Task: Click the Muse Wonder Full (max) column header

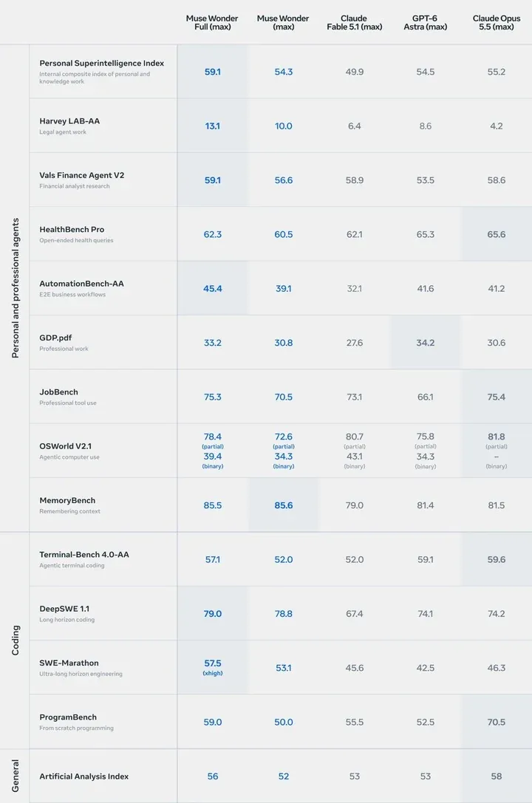Action: pos(212,23)
